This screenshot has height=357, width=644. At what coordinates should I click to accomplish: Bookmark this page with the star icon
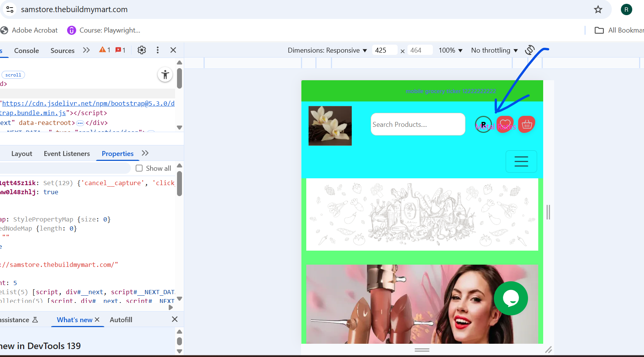(598, 9)
